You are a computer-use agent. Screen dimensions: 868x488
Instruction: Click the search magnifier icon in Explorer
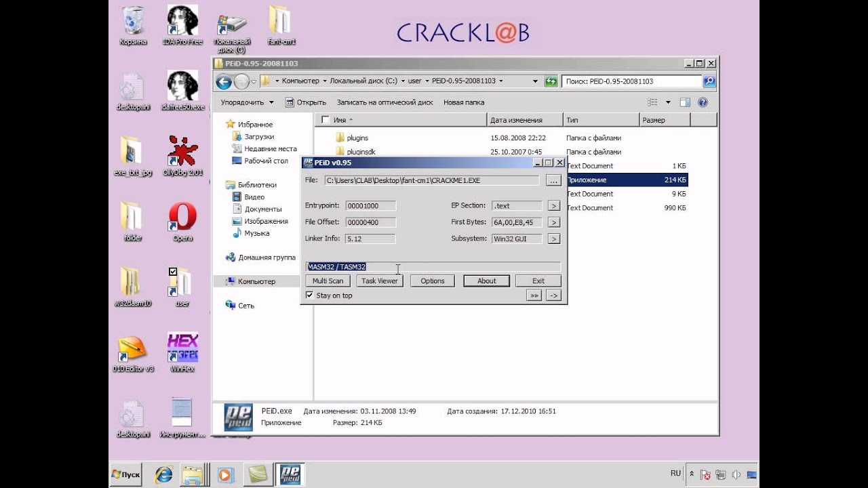(x=709, y=81)
